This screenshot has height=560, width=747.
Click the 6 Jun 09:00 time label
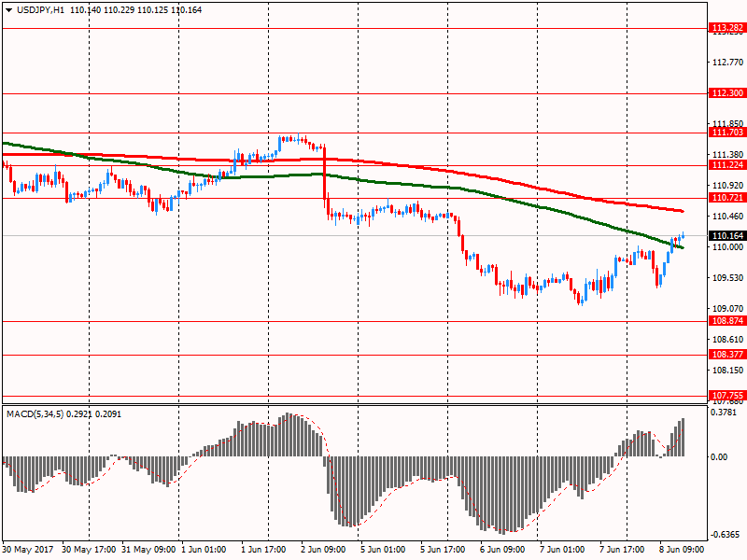click(502, 550)
